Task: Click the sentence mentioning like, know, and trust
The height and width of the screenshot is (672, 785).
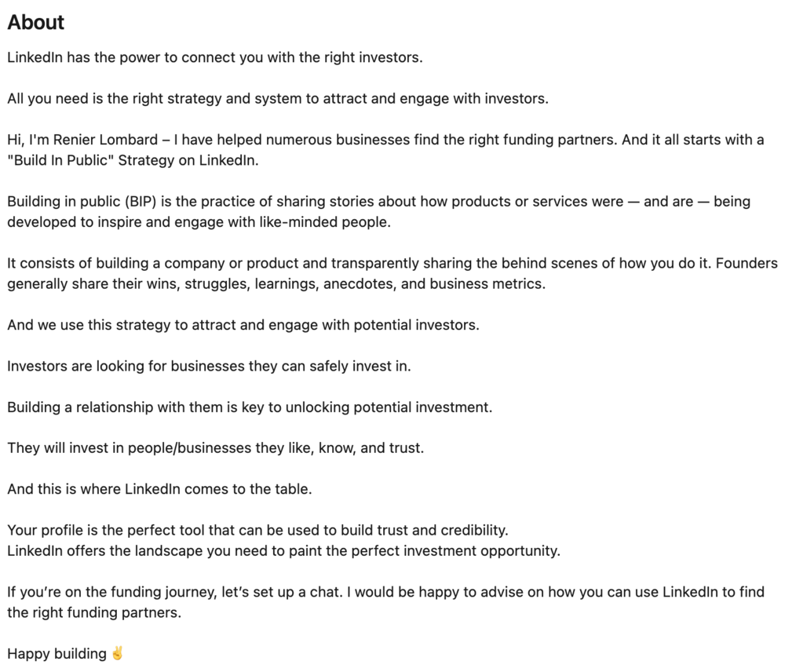Action: [x=215, y=447]
